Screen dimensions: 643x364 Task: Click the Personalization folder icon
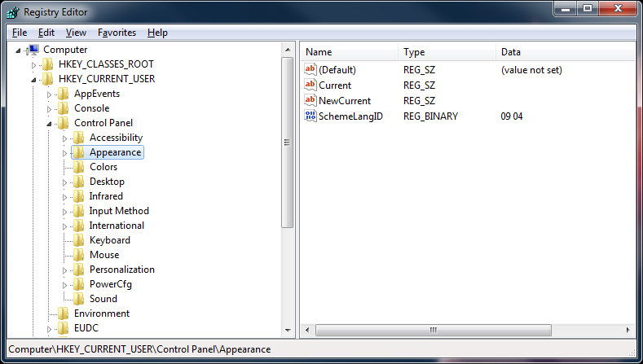(79, 270)
